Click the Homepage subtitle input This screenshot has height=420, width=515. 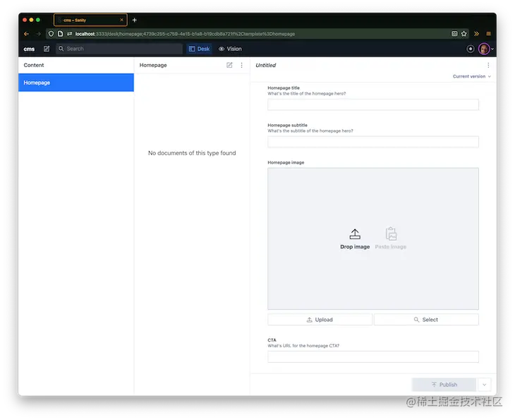pyautogui.click(x=373, y=142)
